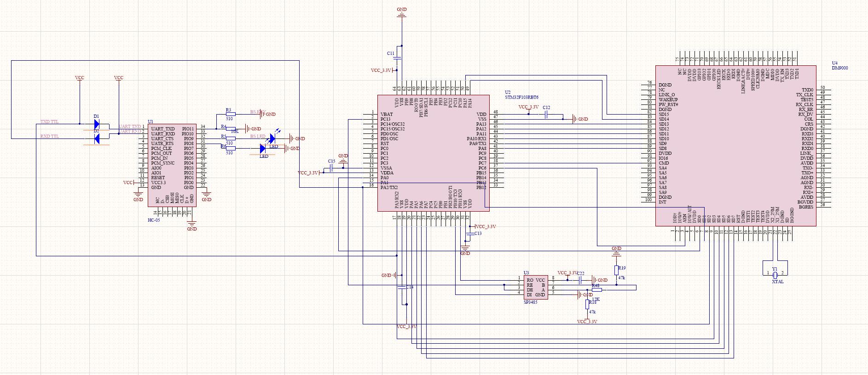This screenshot has height=375, width=868.
Task: Click the PA2/TX2 pin name on STM32
Action: [x=389, y=188]
